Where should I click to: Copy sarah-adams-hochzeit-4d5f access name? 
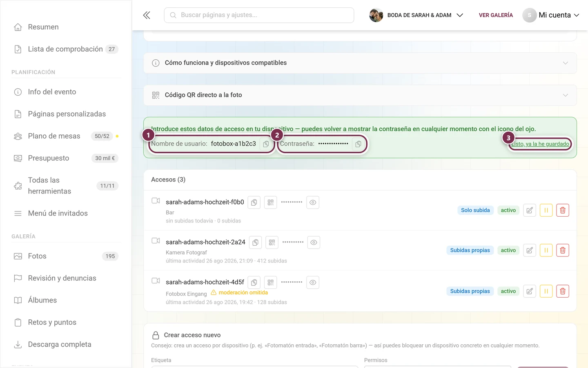[254, 283]
